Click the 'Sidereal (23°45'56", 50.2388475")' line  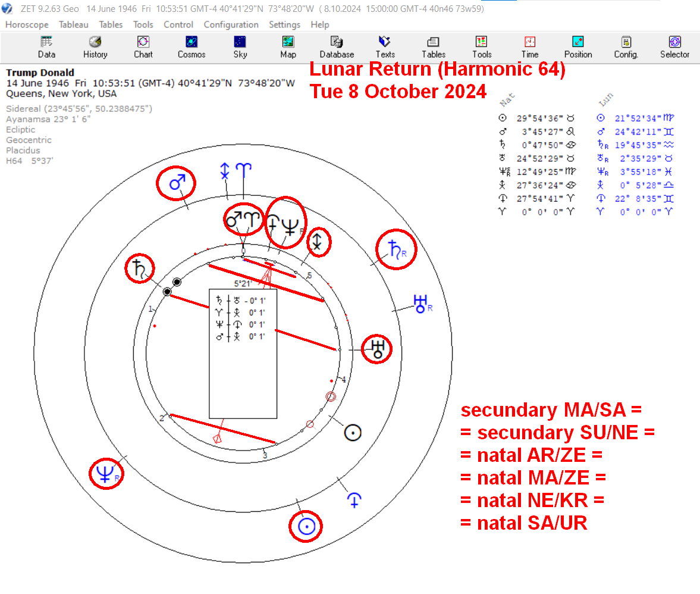(79, 108)
